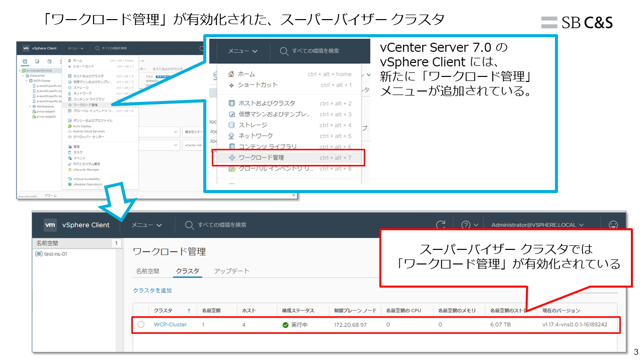Open the メニュー dropdown in the enlarged menu screenshot
The image size is (644, 362).
click(243, 51)
